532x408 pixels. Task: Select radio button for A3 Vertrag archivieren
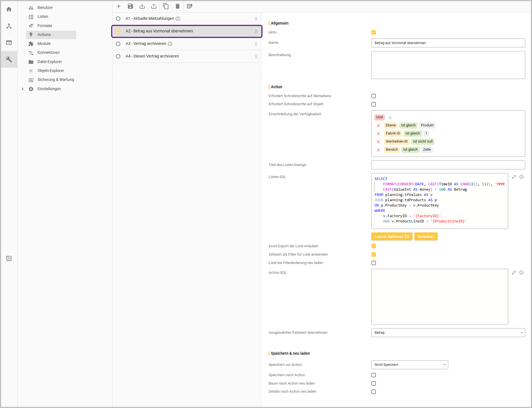pyautogui.click(x=118, y=44)
